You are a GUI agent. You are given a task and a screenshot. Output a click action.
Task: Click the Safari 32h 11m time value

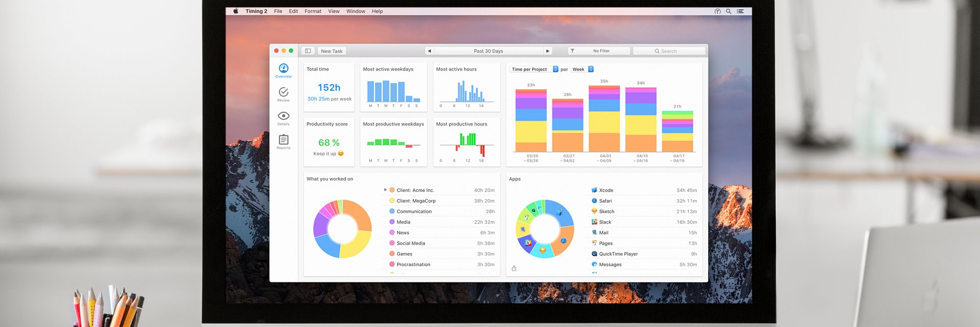[686, 201]
